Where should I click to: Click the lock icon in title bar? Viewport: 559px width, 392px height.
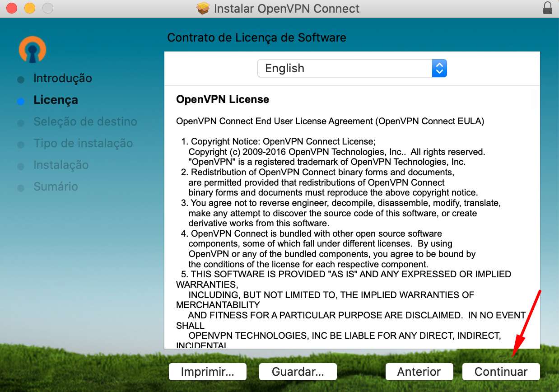point(548,8)
